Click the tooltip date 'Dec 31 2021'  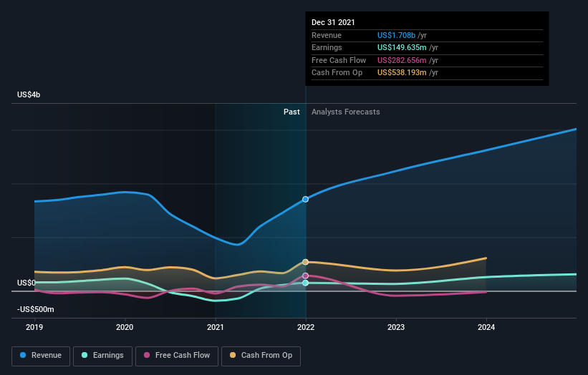[x=333, y=22]
